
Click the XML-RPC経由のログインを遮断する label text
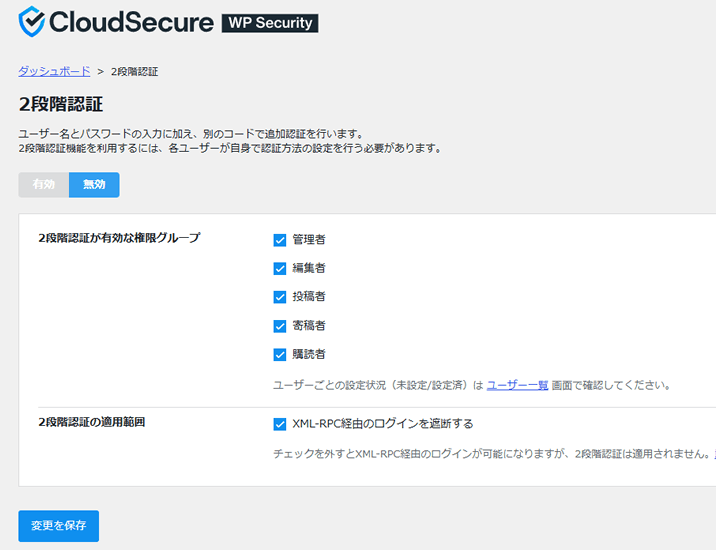click(x=383, y=424)
